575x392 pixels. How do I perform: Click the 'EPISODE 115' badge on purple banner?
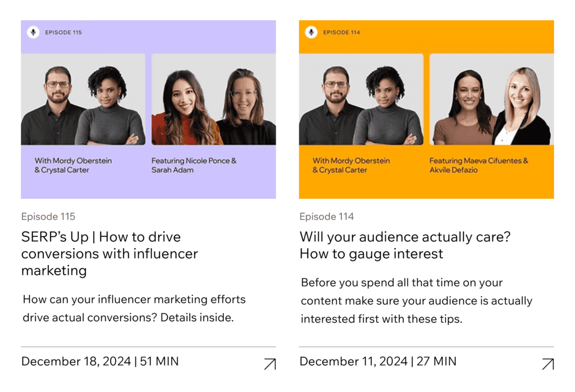[x=63, y=33]
